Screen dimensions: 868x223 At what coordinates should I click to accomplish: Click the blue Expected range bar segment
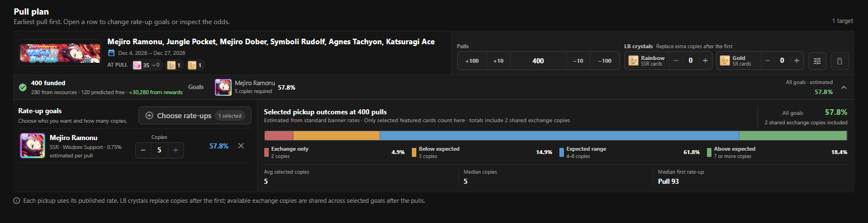tap(559, 135)
